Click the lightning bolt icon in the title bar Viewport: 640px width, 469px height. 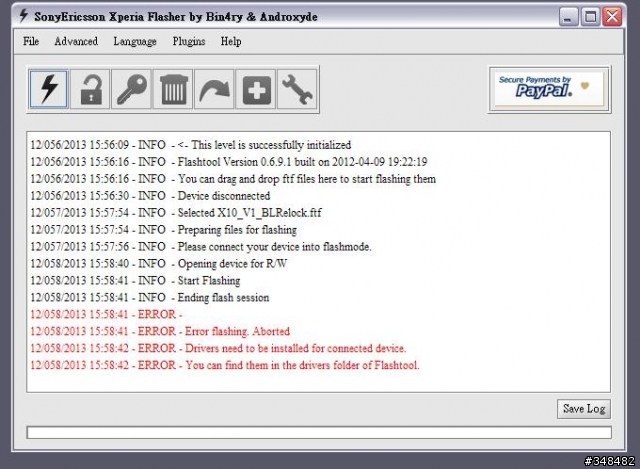click(x=24, y=16)
